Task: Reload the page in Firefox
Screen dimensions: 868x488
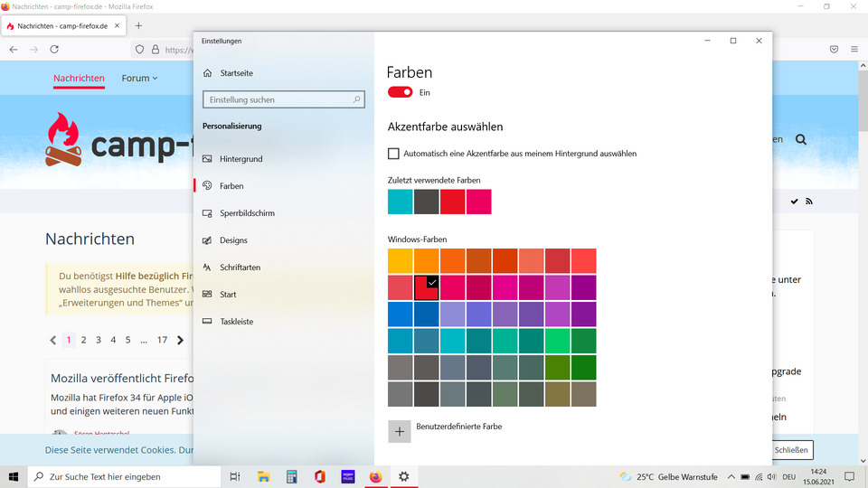Action: tap(54, 50)
